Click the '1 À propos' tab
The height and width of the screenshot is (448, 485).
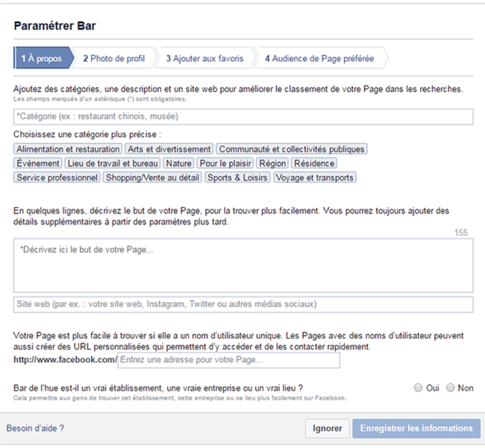42,58
